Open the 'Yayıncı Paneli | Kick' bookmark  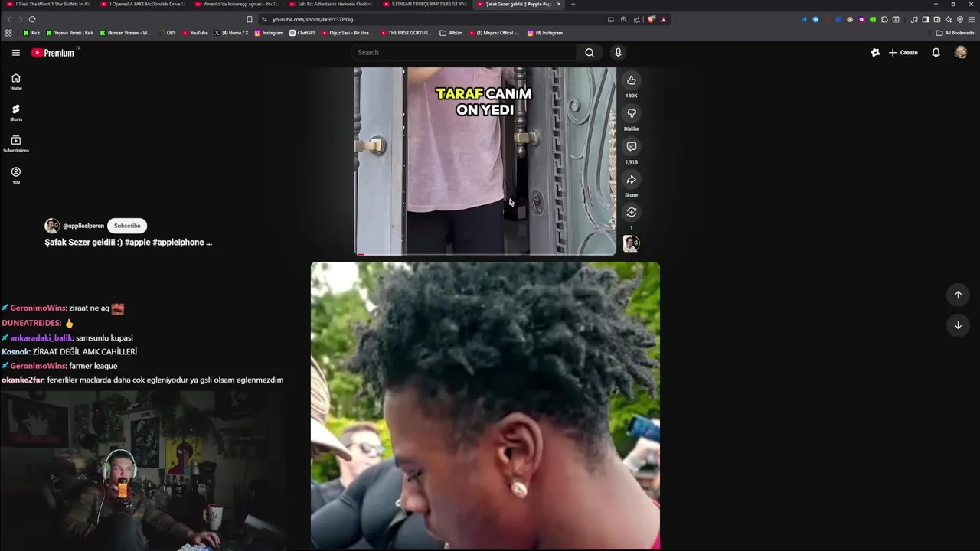point(70,33)
